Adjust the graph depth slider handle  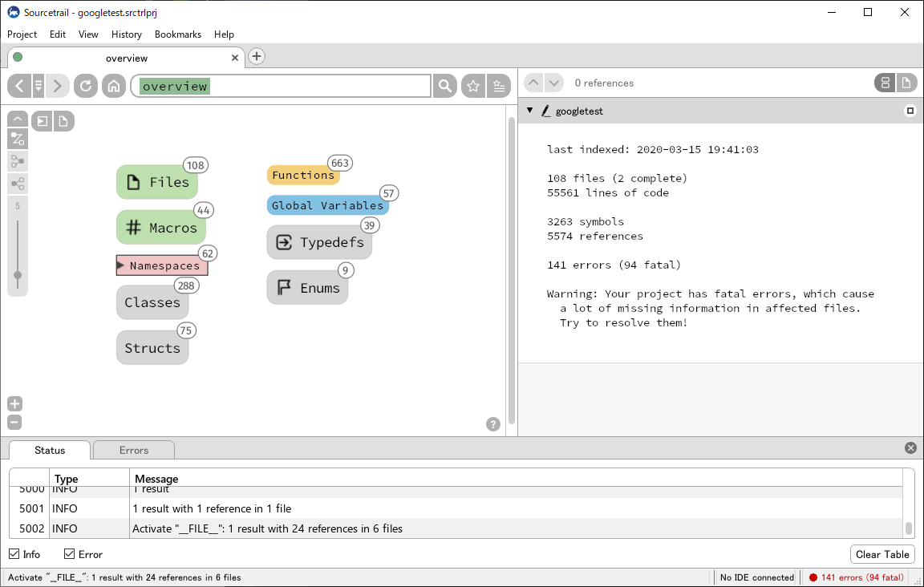pyautogui.click(x=18, y=275)
